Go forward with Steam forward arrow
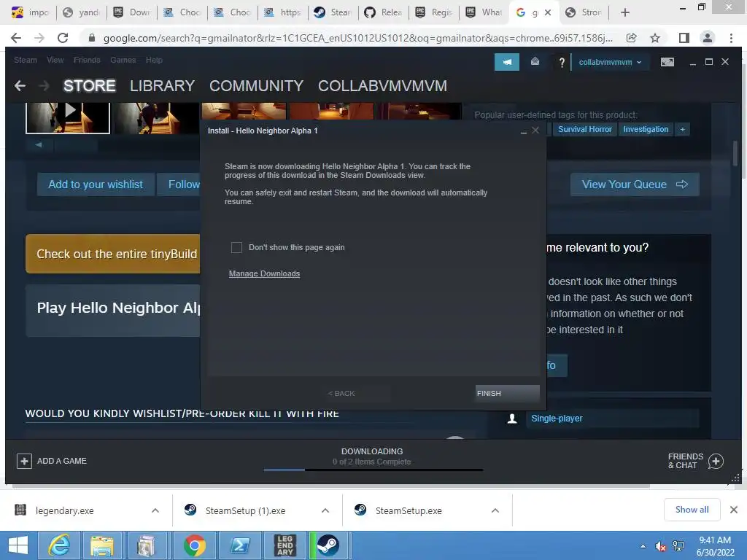 [44, 86]
